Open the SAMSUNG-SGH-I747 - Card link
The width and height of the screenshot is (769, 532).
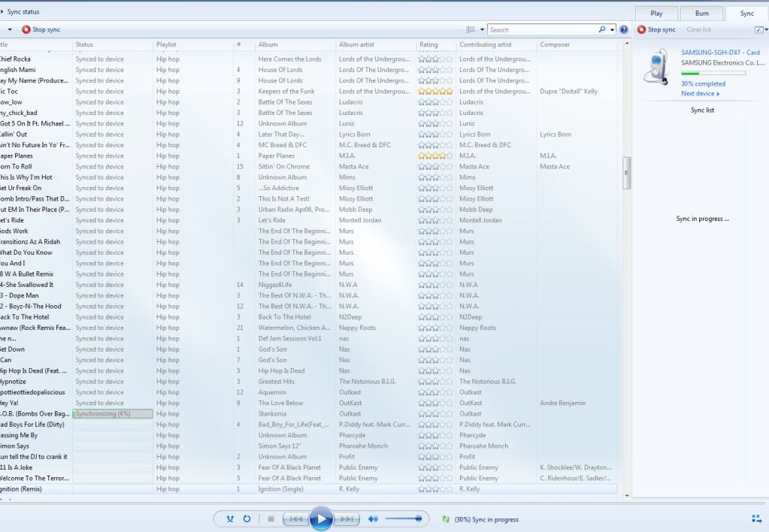coord(720,53)
